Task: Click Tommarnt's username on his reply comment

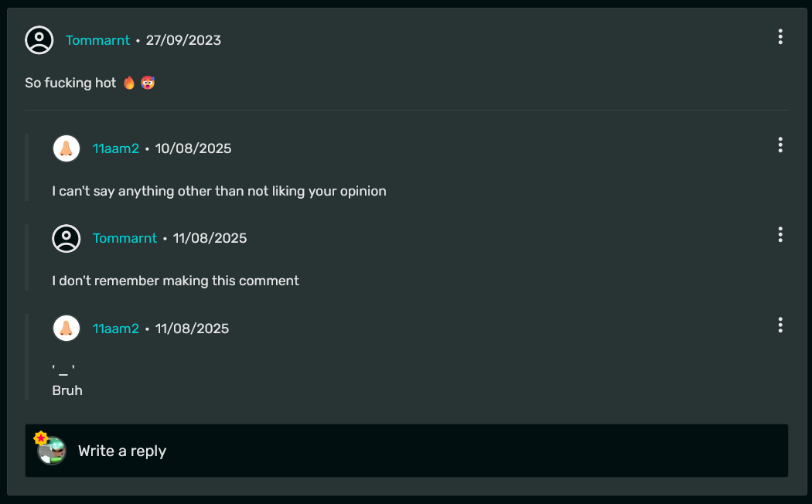Action: [x=125, y=238]
